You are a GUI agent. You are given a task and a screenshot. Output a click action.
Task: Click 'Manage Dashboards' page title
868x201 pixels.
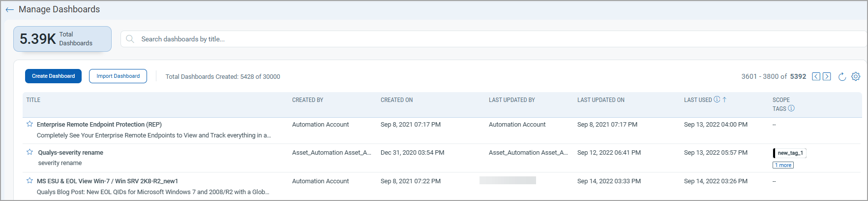click(59, 9)
